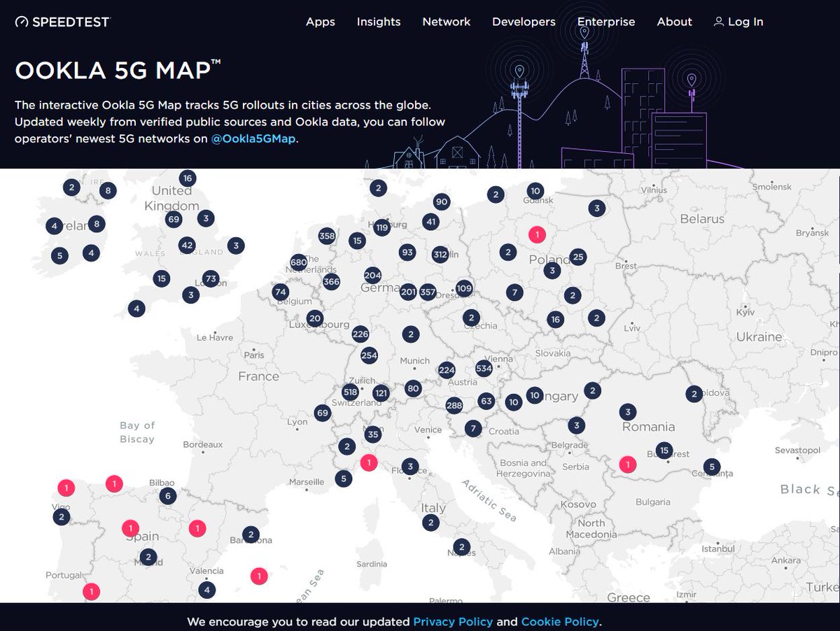Viewport: 840px width, 631px height.
Task: Select the 4 marker near Valencia
Action: tap(206, 590)
